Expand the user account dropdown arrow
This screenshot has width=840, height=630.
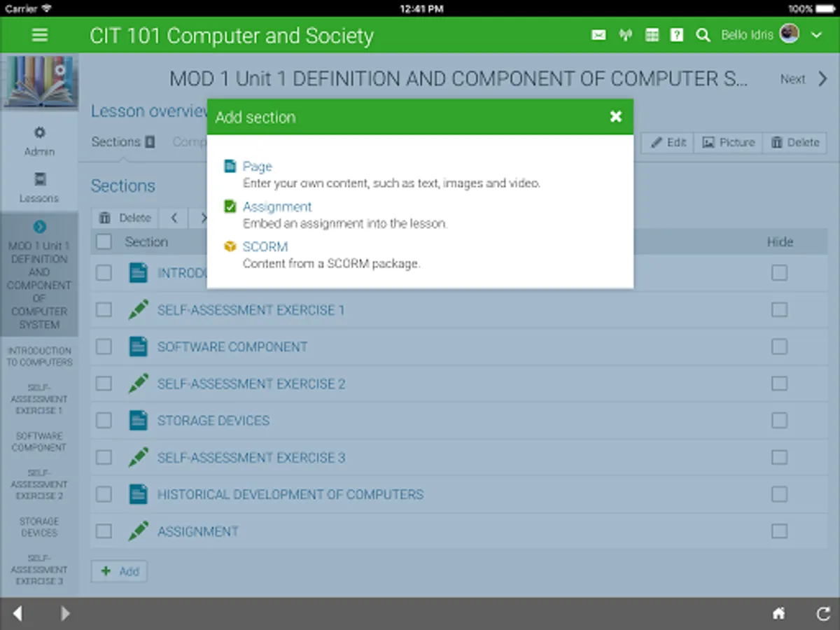coord(816,35)
